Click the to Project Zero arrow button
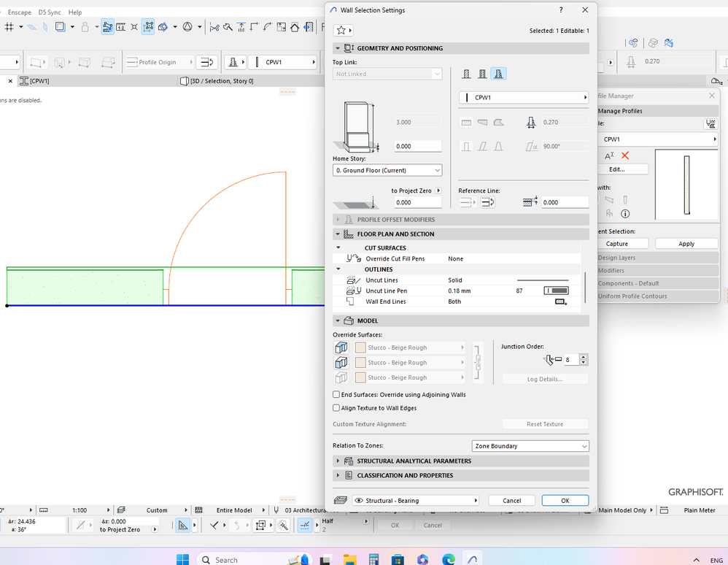728x565 pixels. coord(438,191)
